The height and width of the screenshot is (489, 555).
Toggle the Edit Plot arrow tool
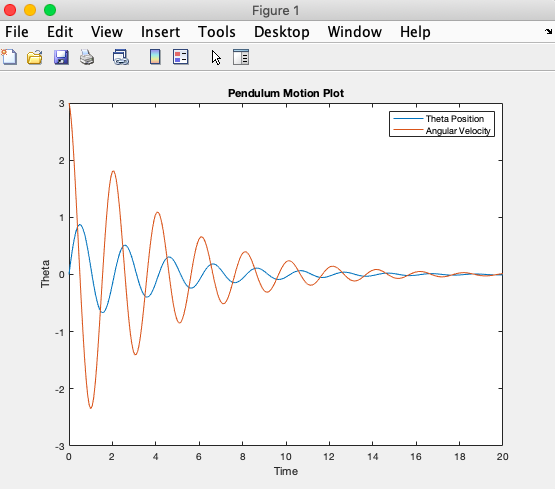pos(216,57)
